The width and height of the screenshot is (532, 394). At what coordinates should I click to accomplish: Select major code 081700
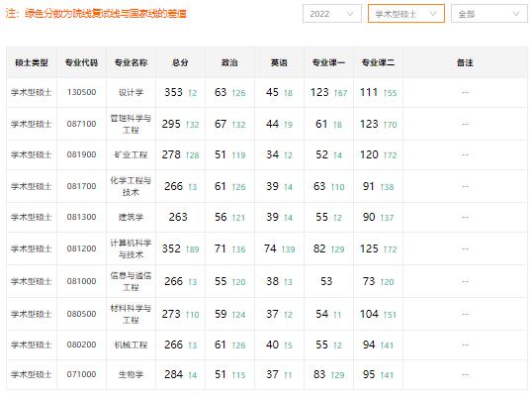[x=81, y=186]
